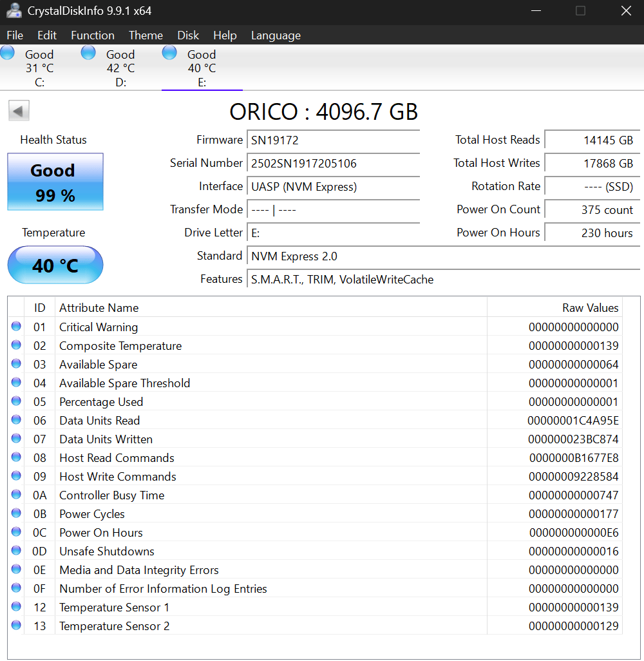
Task: Click the Features field with S.M.A.R.T., TRIM
Action: coord(443,279)
